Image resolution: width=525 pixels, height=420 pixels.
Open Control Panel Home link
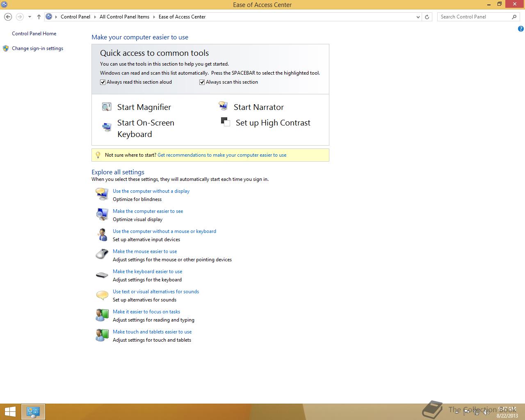pyautogui.click(x=34, y=34)
